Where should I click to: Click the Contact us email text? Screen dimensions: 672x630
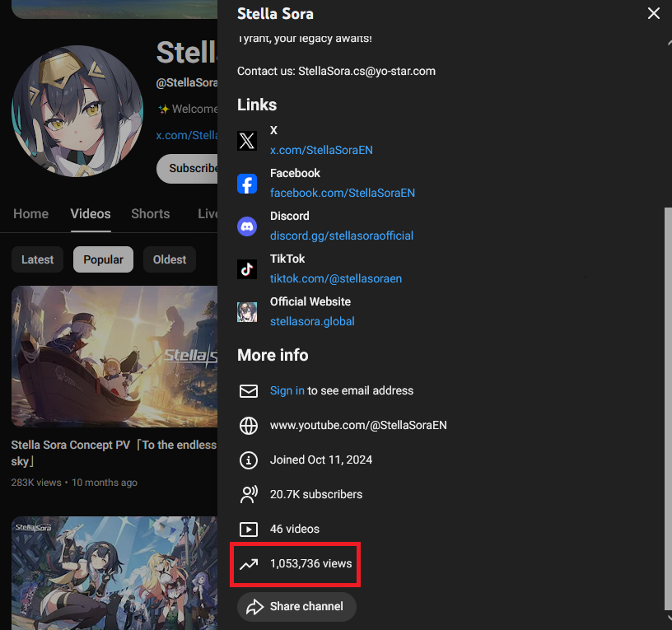337,71
